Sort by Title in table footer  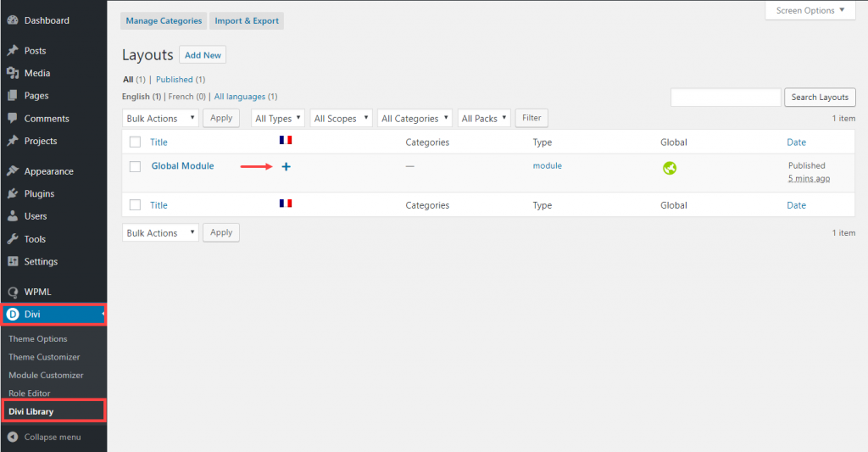point(159,205)
